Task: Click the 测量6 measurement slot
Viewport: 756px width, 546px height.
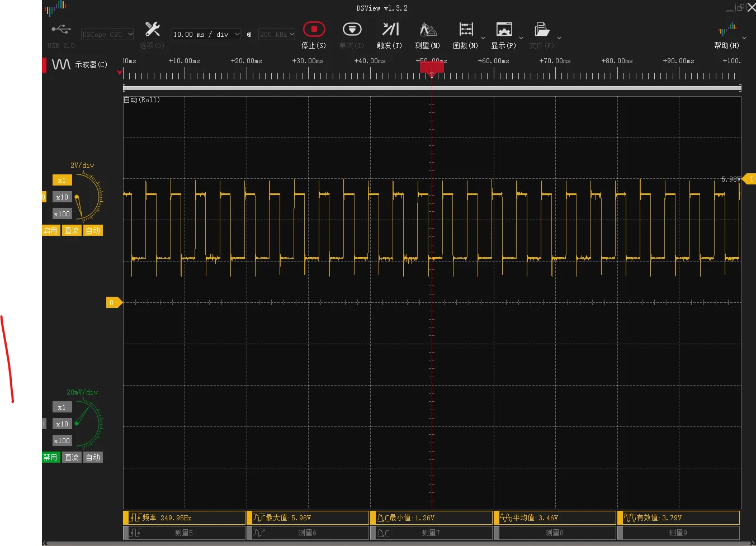Action: click(x=308, y=533)
